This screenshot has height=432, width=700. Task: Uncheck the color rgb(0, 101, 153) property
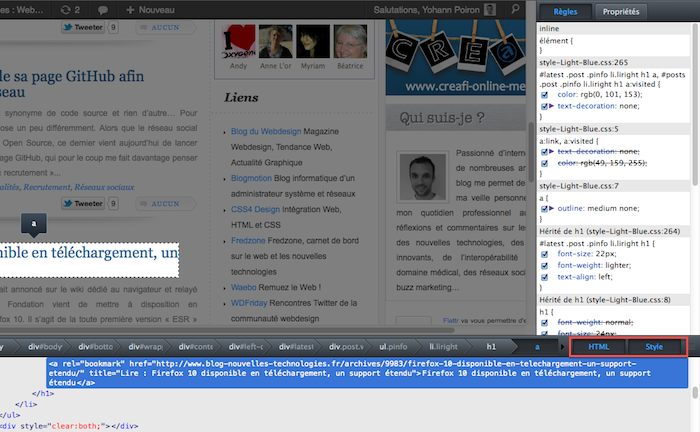(546, 96)
